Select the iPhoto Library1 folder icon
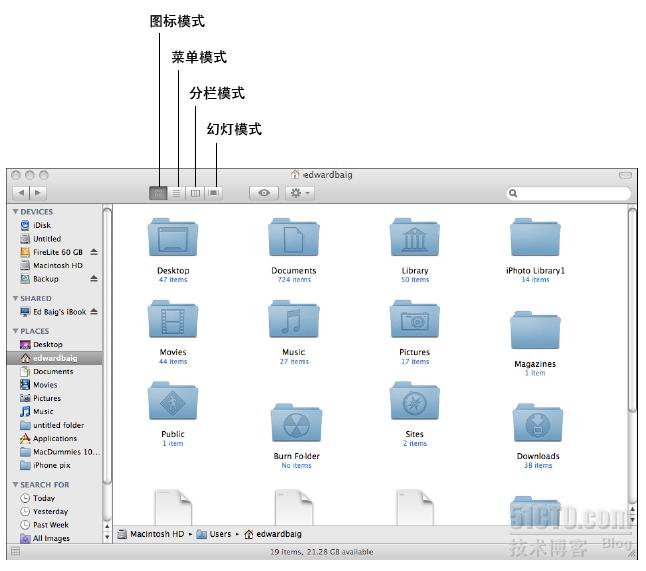This screenshot has height=571, width=646. click(535, 237)
